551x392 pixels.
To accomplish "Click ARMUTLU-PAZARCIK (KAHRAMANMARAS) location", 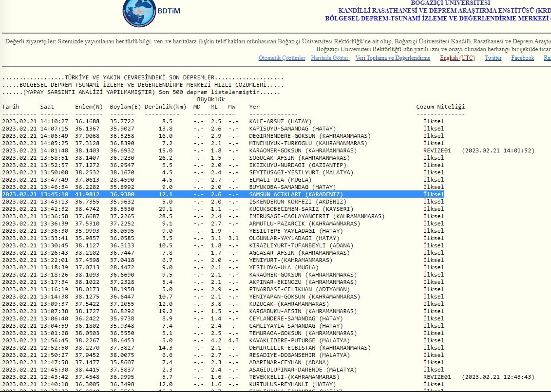I will pos(304,224).
